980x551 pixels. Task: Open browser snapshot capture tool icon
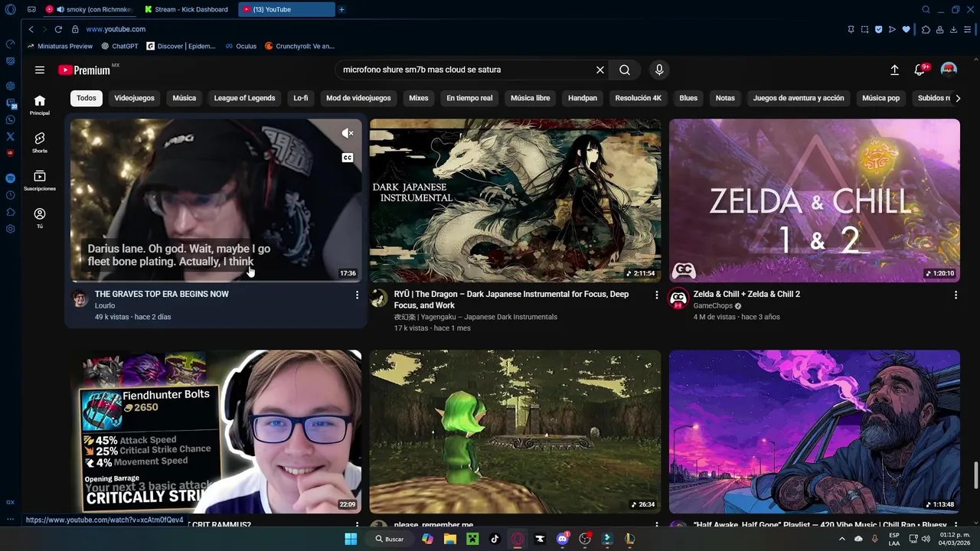pyautogui.click(x=865, y=29)
